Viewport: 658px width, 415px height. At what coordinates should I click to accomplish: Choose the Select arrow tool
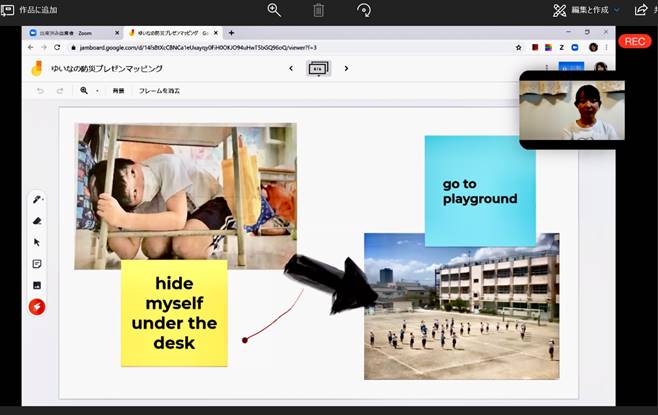37,242
